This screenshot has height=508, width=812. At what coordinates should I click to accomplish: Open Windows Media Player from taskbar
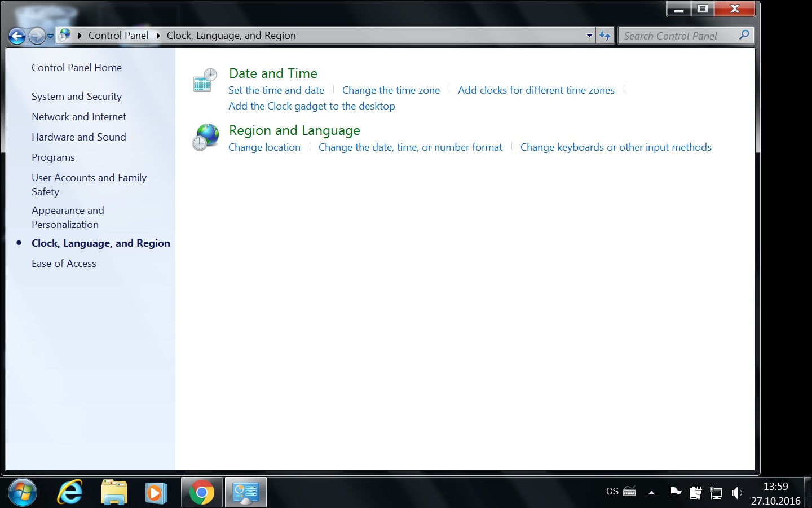coord(156,493)
